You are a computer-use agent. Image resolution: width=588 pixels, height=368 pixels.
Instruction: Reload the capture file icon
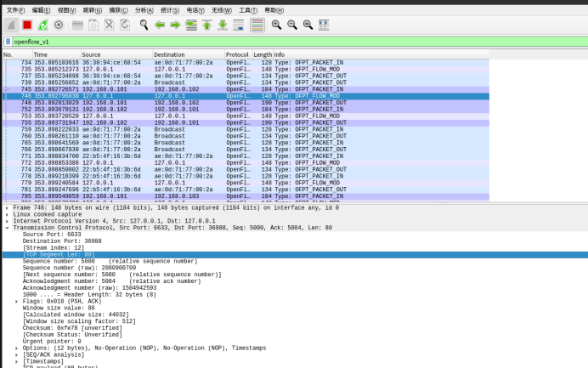coord(125,25)
